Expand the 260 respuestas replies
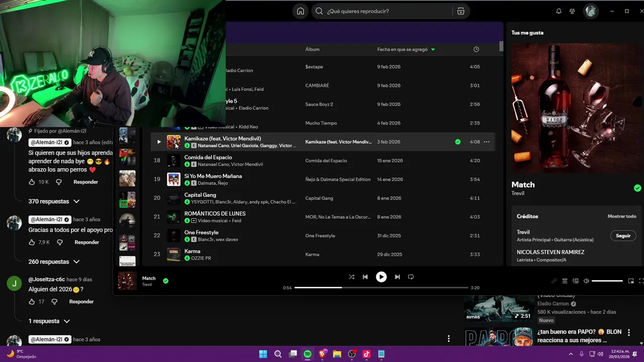The image size is (644, 362). click(x=54, y=262)
